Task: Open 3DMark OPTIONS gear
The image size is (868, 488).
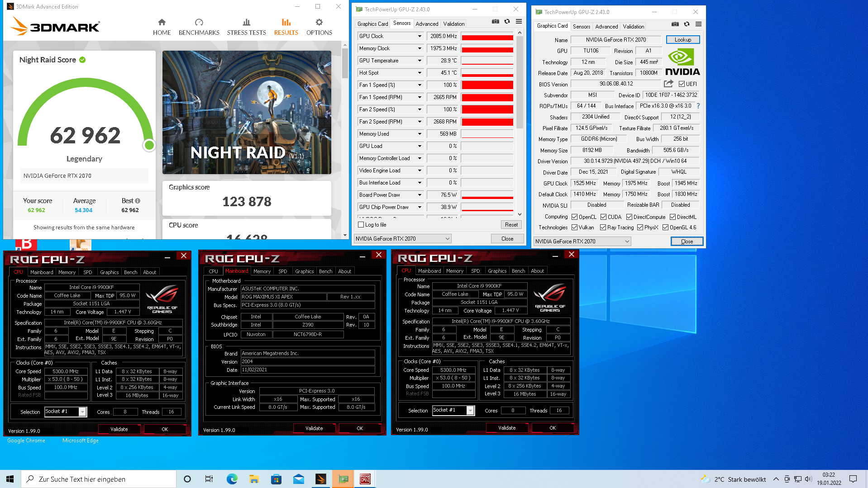Action: coord(319,27)
